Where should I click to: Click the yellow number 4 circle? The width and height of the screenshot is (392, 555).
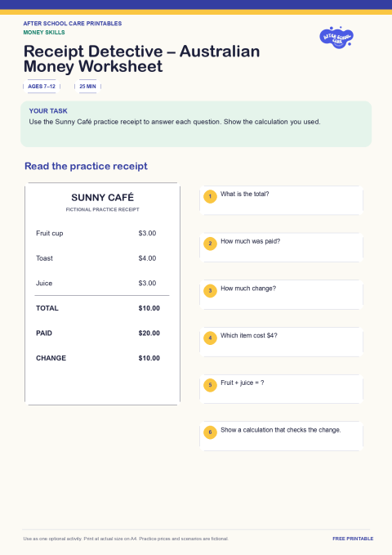pos(210,338)
